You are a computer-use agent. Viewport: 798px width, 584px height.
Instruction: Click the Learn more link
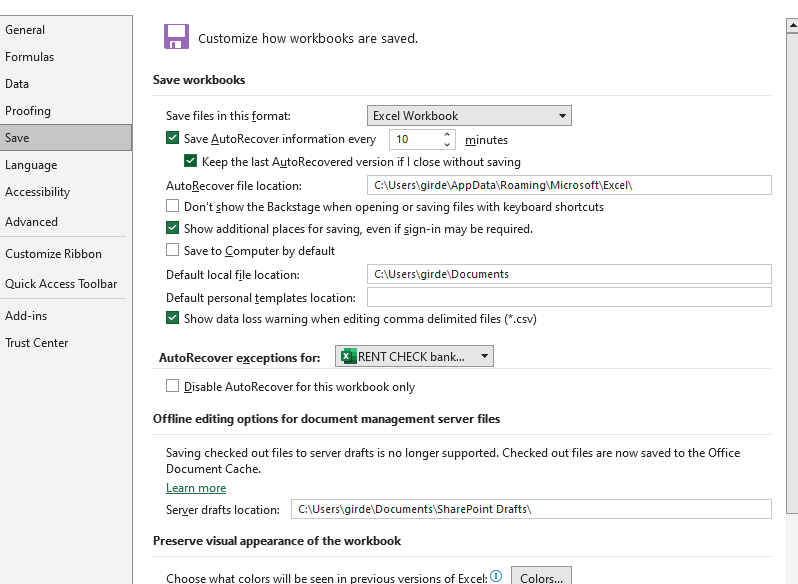click(196, 488)
